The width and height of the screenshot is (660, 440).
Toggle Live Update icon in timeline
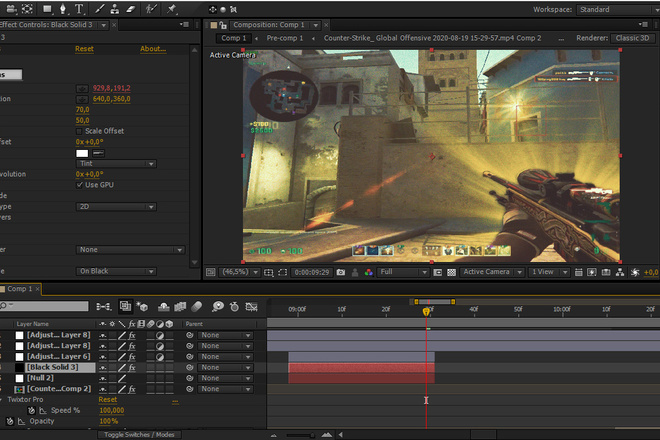pos(125,306)
